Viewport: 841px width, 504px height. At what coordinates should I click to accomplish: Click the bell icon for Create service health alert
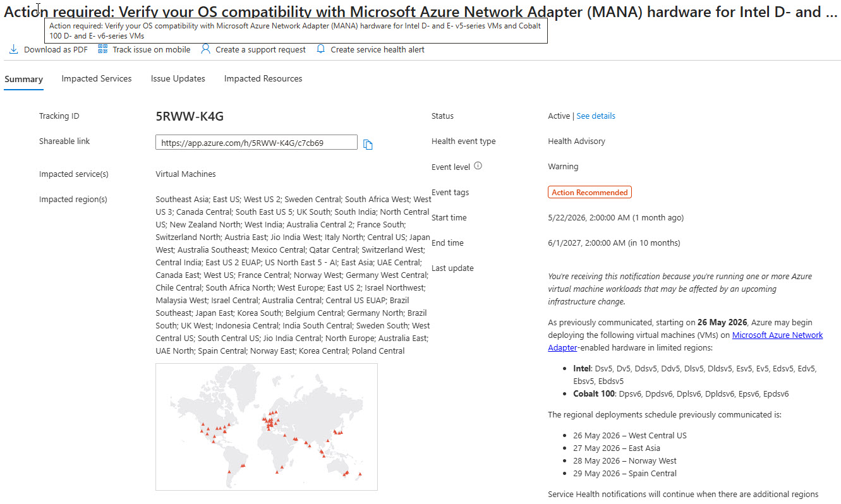(321, 49)
